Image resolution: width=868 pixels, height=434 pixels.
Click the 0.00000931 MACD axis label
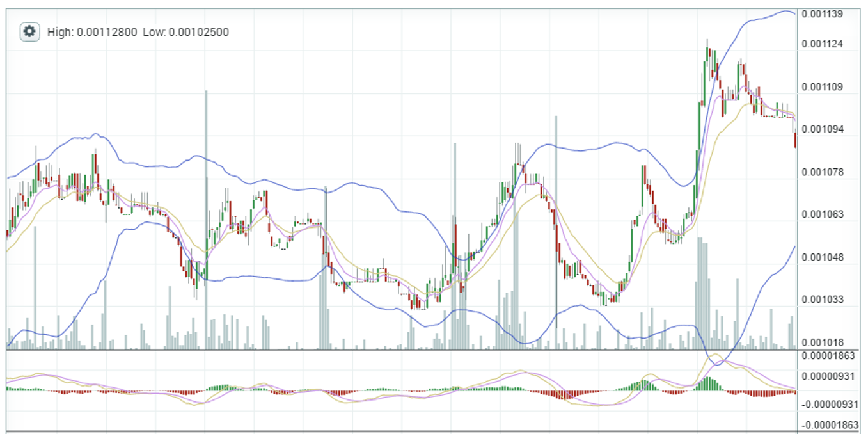[828, 376]
